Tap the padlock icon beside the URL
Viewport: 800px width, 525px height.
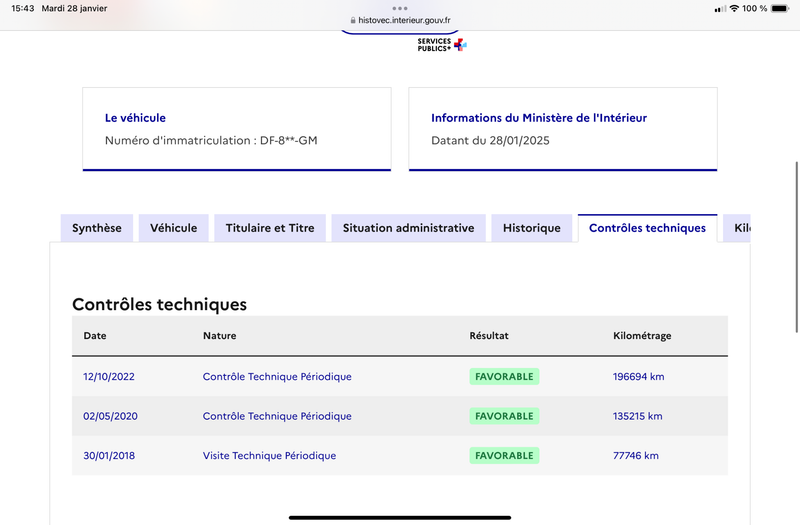click(x=353, y=20)
